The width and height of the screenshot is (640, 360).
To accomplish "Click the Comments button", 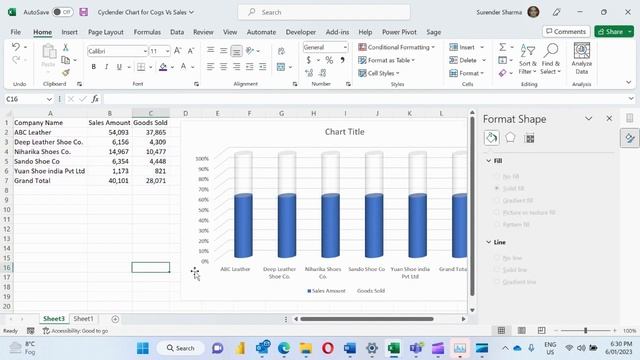I will point(566,31).
